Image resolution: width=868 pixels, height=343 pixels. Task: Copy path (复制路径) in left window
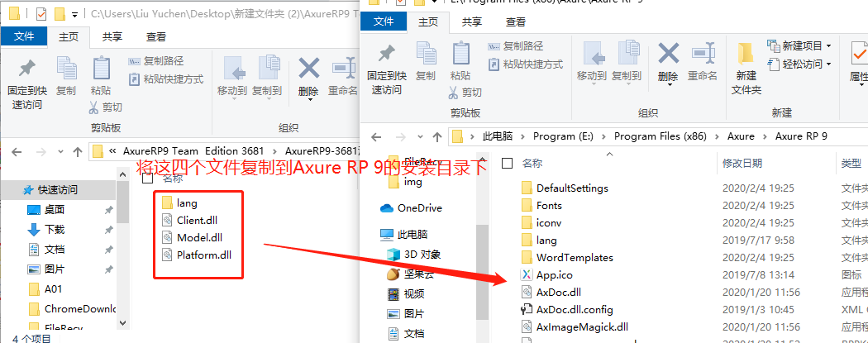155,61
